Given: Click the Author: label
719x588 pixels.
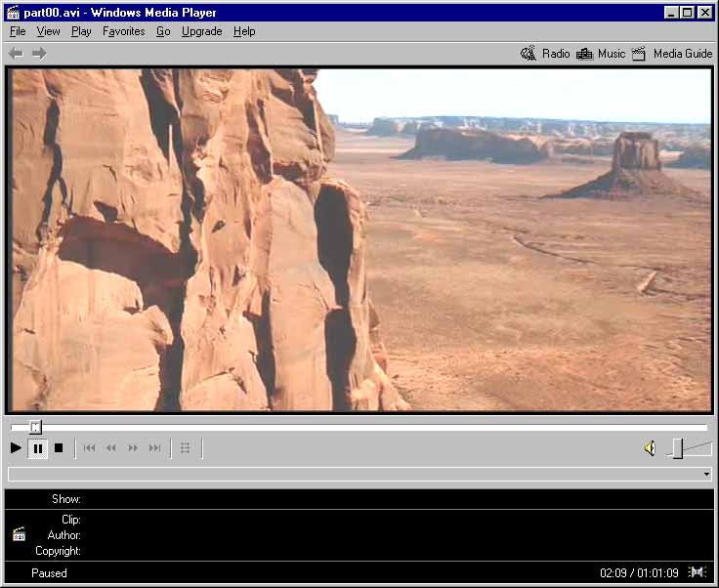Looking at the screenshot, I should [64, 535].
